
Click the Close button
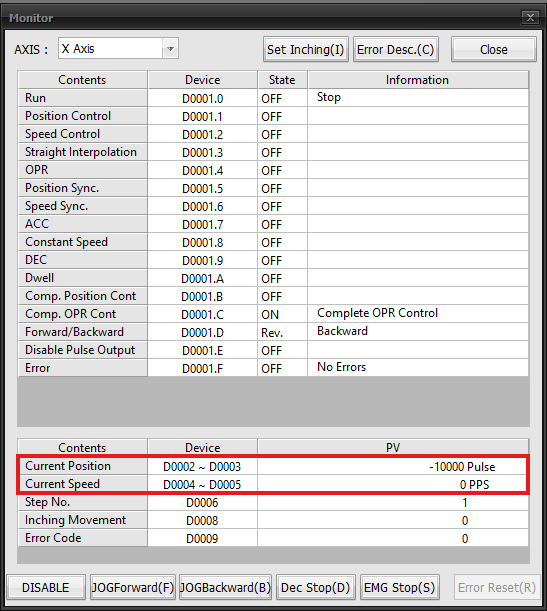point(494,49)
